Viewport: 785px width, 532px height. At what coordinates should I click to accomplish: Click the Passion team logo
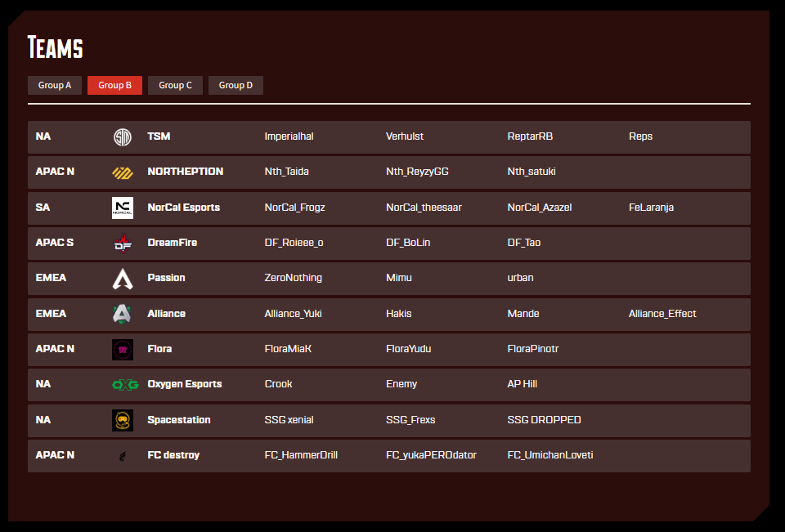point(122,279)
